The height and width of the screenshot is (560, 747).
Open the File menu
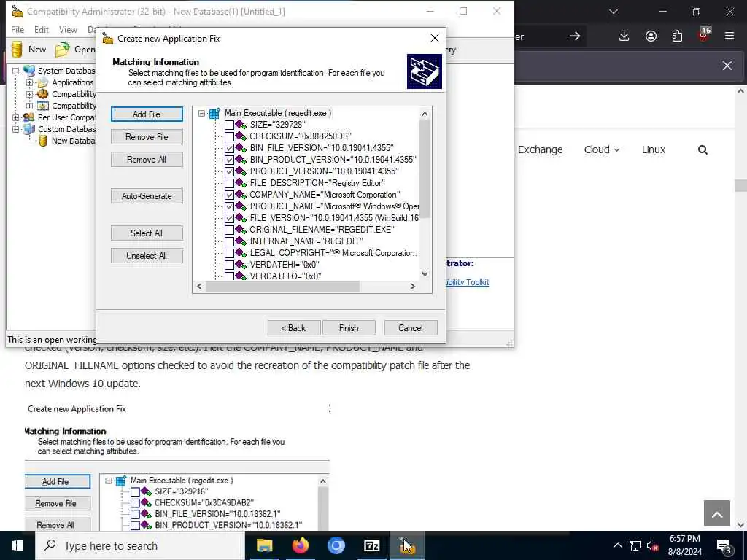pyautogui.click(x=18, y=29)
